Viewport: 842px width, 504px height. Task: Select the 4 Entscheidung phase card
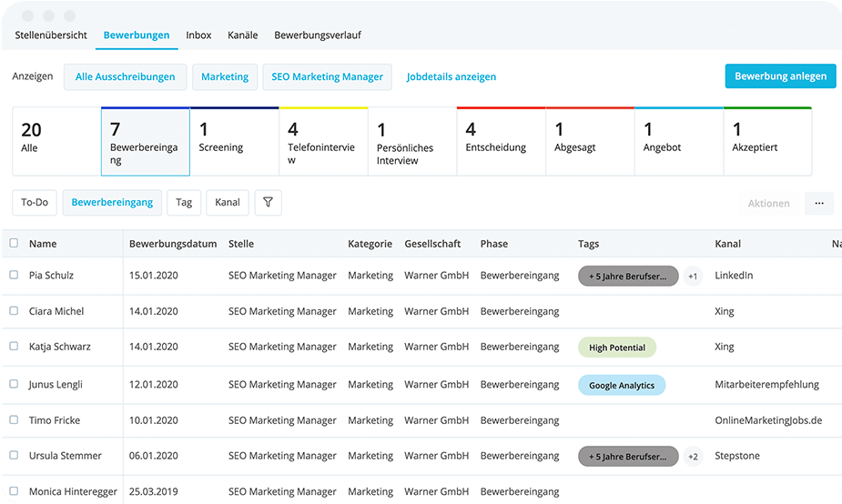tap(501, 141)
